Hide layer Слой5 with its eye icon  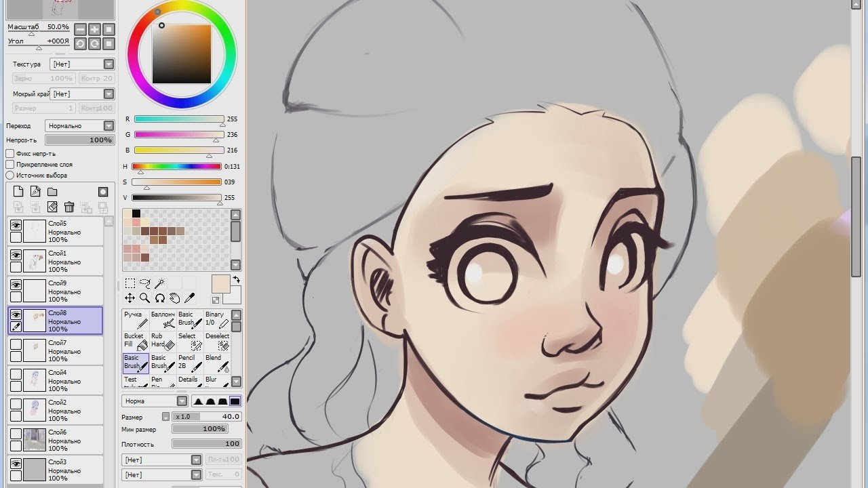16,225
